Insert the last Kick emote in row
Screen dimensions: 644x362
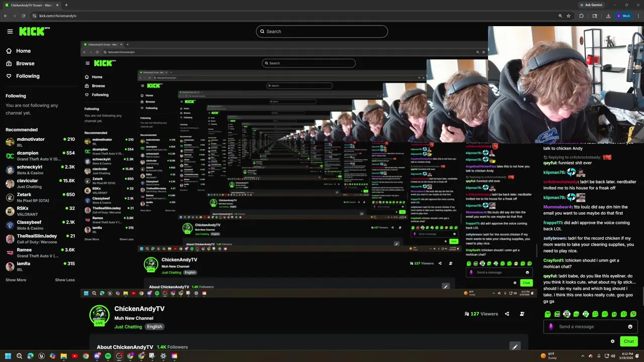(x=633, y=314)
